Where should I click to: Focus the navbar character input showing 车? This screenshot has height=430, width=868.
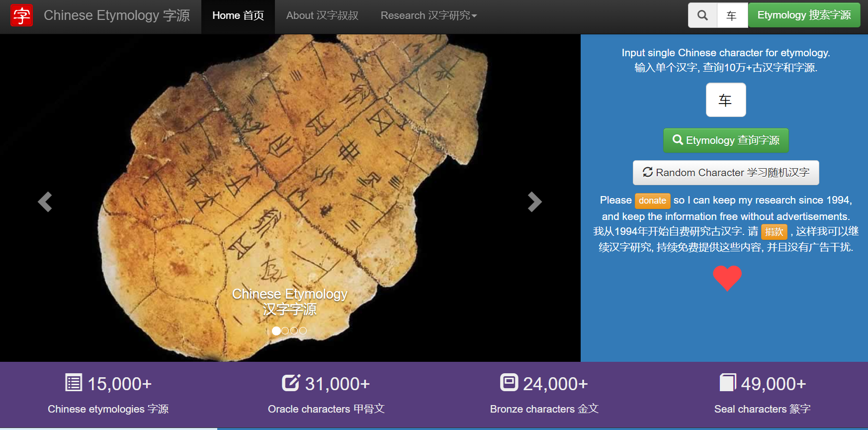click(x=732, y=15)
